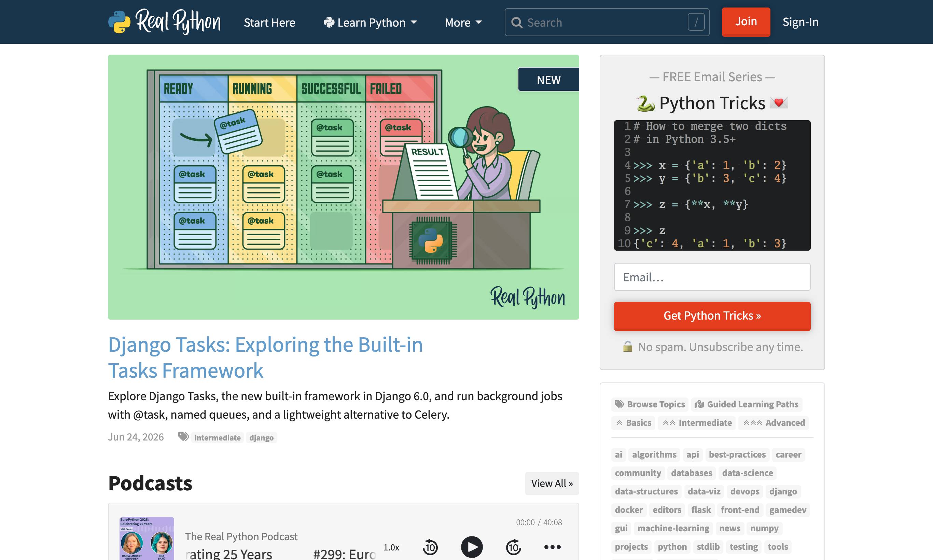Open the front-end topic tag
This screenshot has height=560, width=933.
[740, 510]
